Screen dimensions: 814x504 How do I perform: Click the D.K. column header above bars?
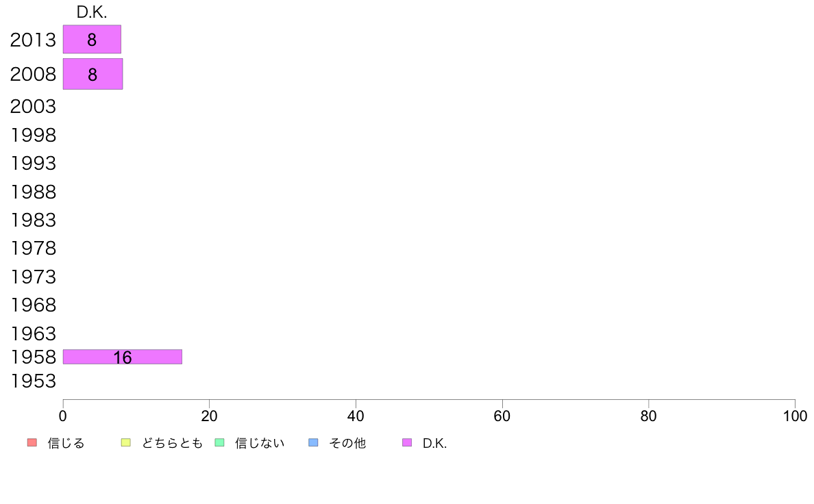(92, 12)
